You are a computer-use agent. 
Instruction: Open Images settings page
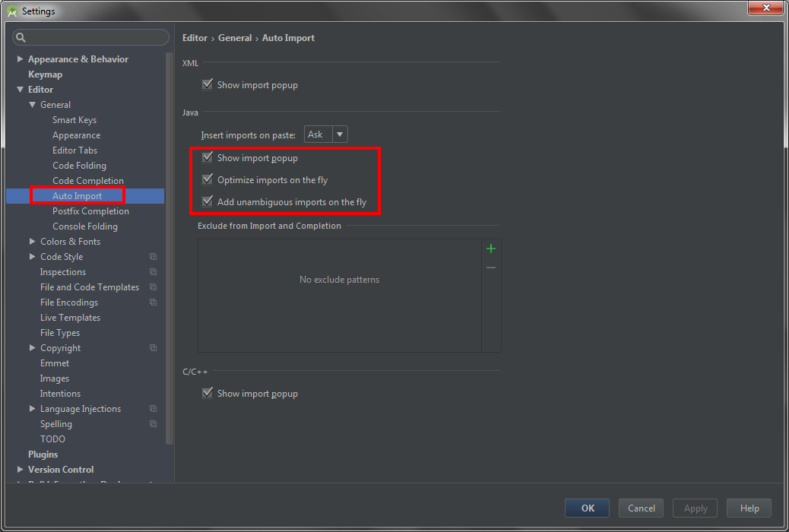[x=54, y=378]
